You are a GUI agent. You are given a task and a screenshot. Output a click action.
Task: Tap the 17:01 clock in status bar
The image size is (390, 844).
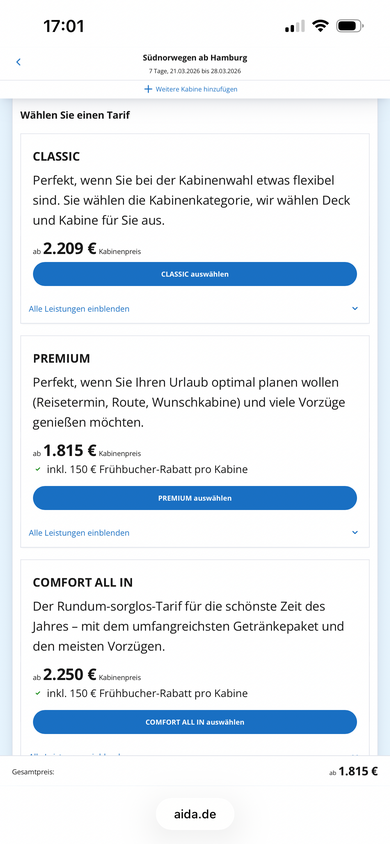pos(63,26)
